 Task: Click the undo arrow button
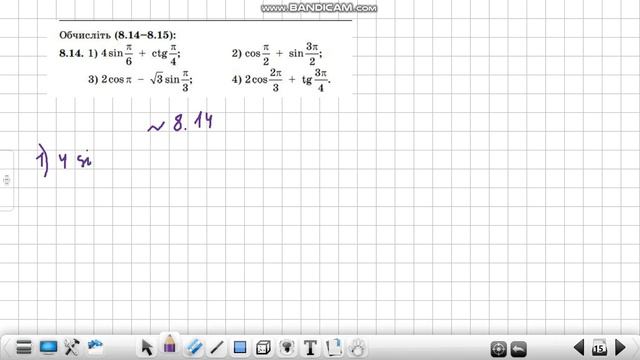(x=518, y=349)
